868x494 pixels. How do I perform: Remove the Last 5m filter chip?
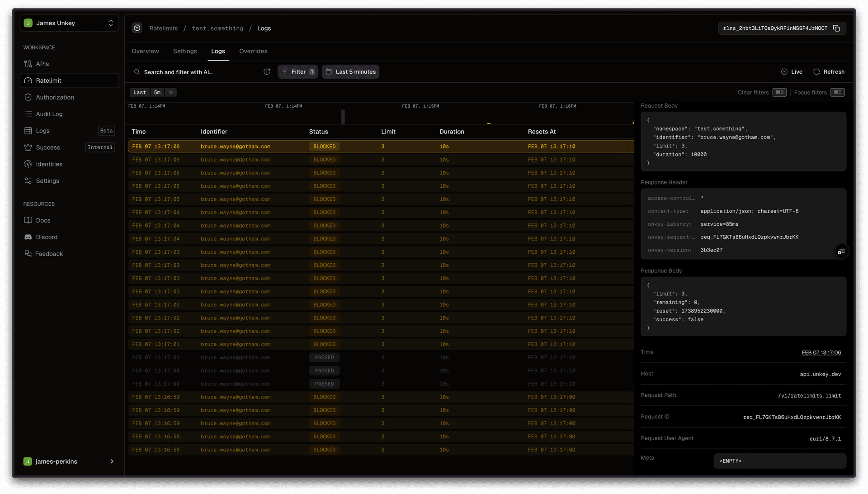(x=170, y=92)
